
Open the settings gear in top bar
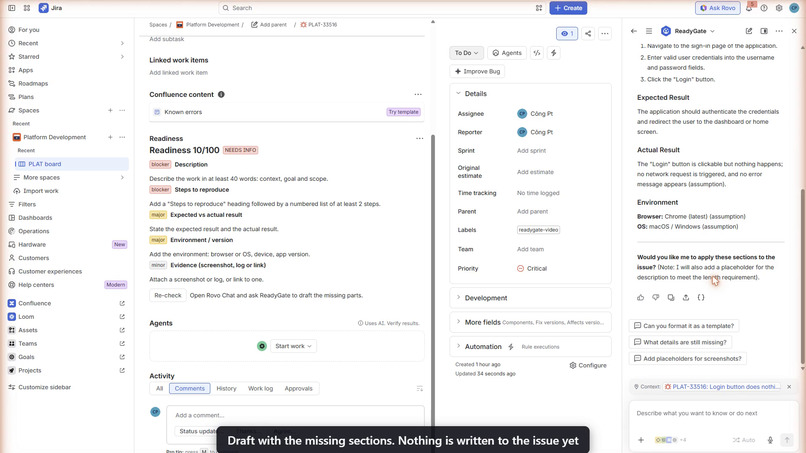779,8
